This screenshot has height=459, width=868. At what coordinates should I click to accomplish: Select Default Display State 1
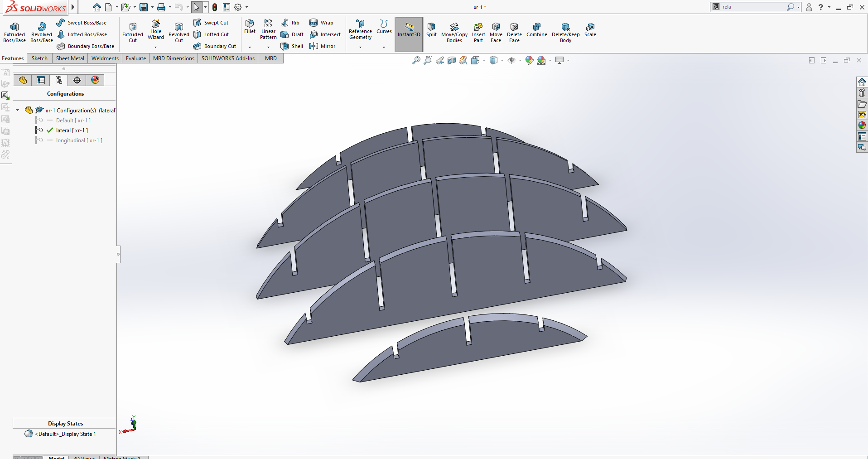[65, 434]
